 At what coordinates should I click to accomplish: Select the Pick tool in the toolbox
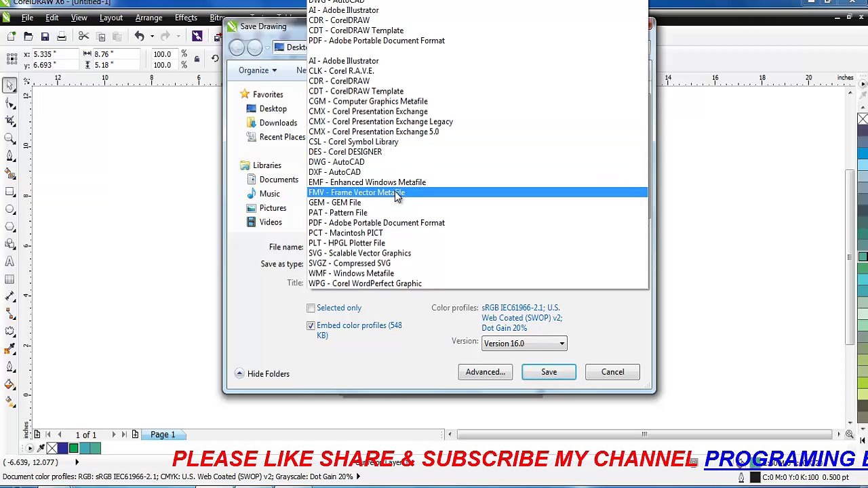coord(9,85)
